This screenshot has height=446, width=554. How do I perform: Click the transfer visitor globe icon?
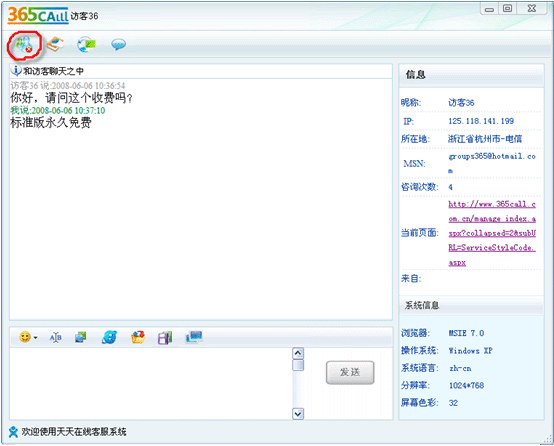(86, 44)
